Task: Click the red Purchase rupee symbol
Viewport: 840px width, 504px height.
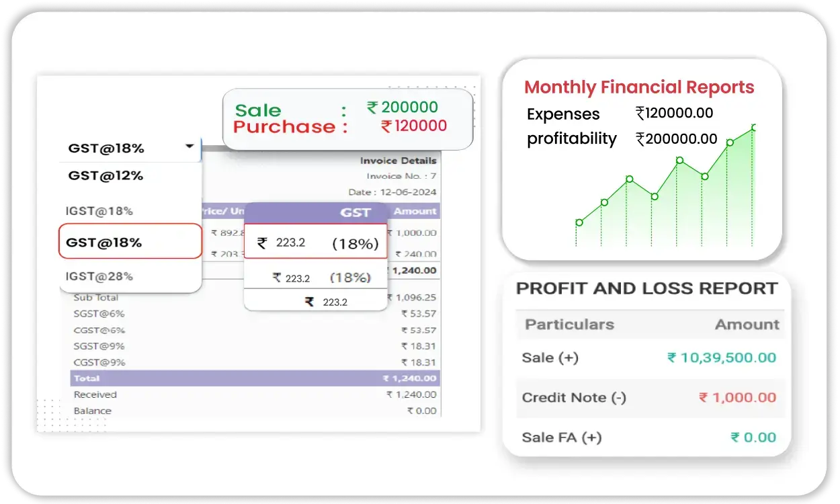Action: tap(386, 126)
